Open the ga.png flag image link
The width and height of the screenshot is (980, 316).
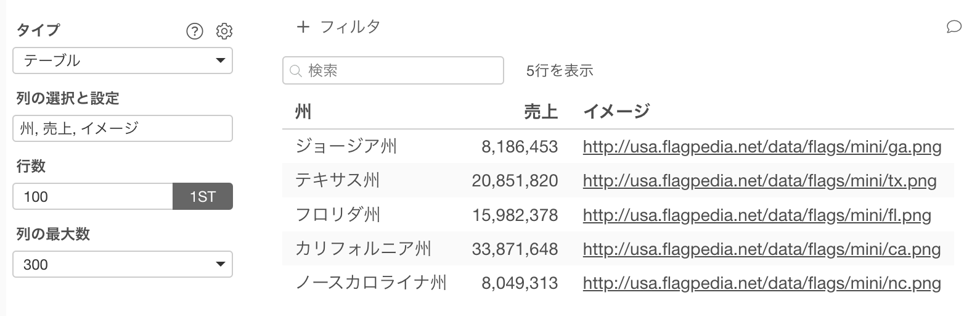(762, 147)
